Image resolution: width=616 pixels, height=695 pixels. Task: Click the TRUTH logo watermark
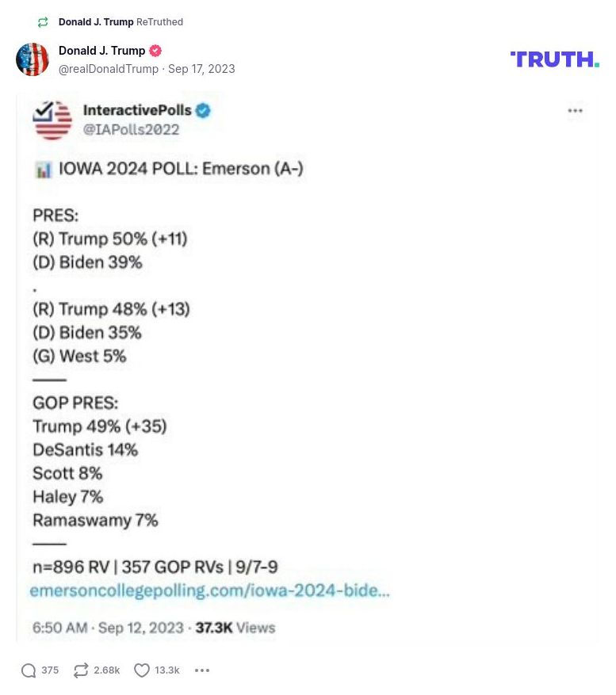coord(554,59)
